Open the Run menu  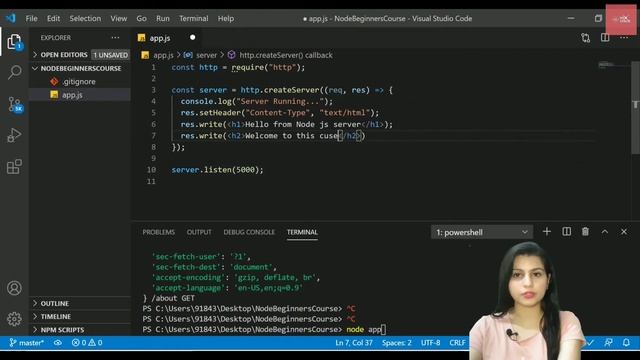[163, 18]
